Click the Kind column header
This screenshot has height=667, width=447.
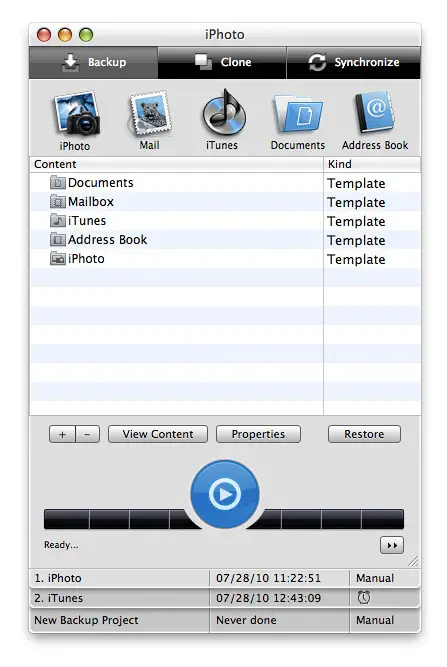point(372,164)
